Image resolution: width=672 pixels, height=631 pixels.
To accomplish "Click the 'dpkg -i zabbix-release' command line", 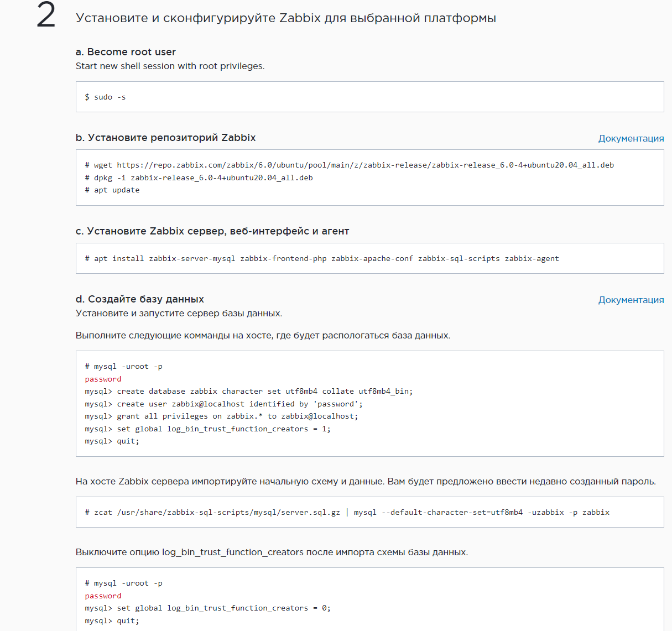I will [199, 178].
